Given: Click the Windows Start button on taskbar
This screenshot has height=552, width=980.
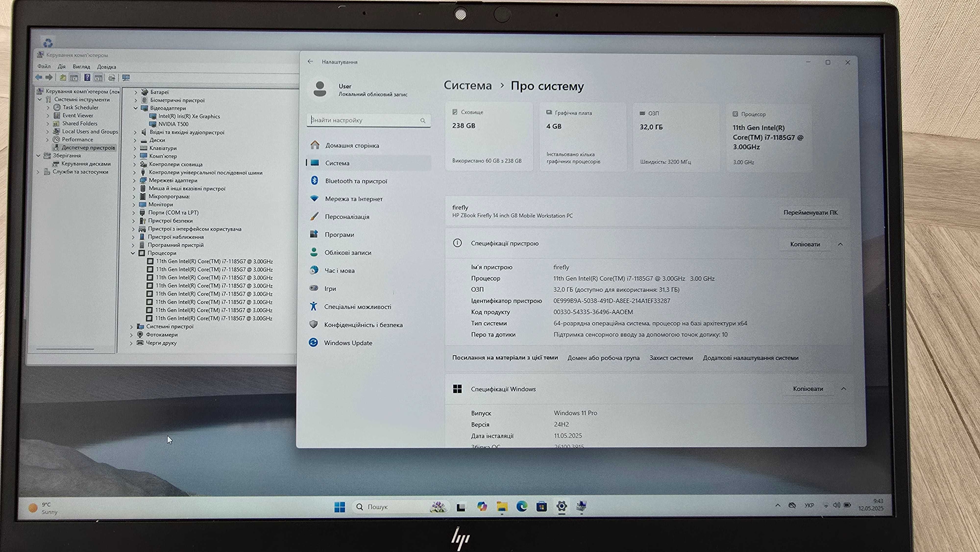Looking at the screenshot, I should [x=339, y=507].
